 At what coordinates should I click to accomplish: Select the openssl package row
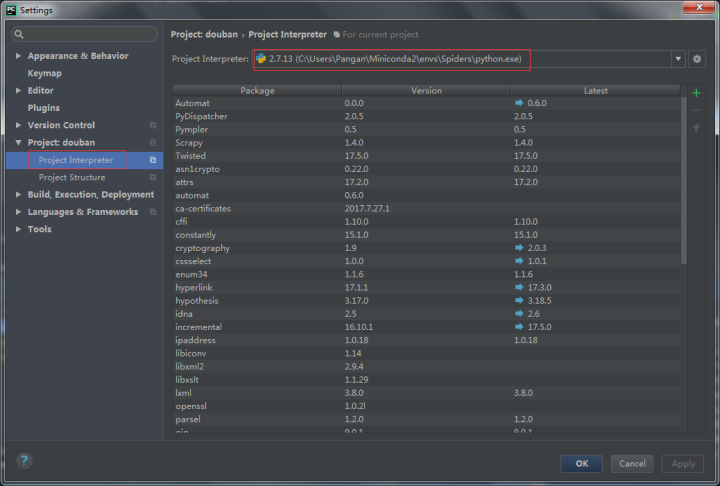(427, 406)
